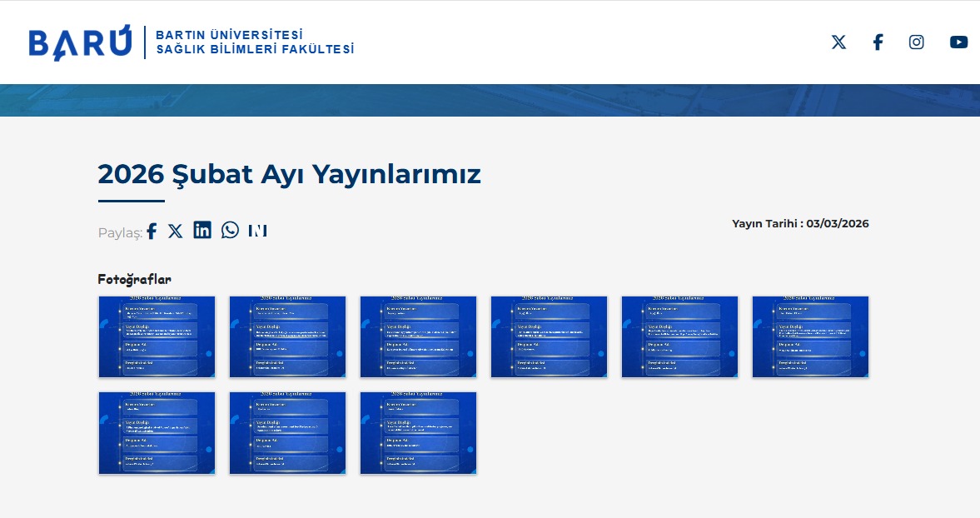This screenshot has width=980, height=518.
Task: Open second photo thumbnail in top row
Action: point(287,336)
